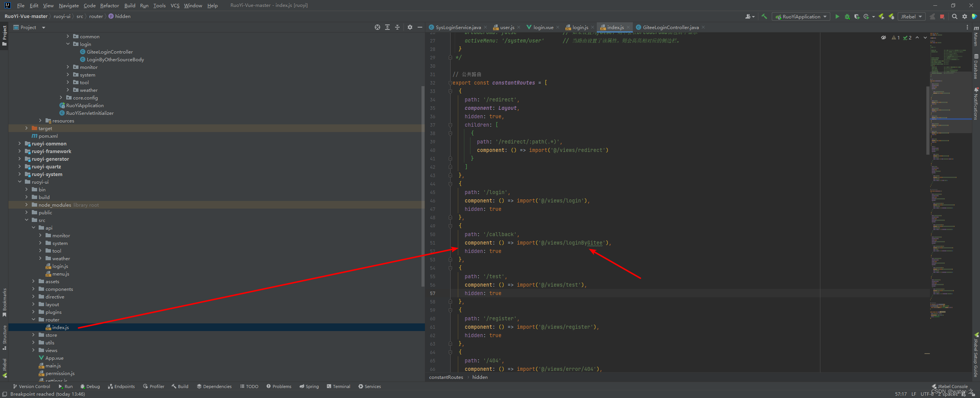Click constantRoutes in editor breadcrumb bar
Viewport: 980px width, 398px height.
click(x=446, y=377)
